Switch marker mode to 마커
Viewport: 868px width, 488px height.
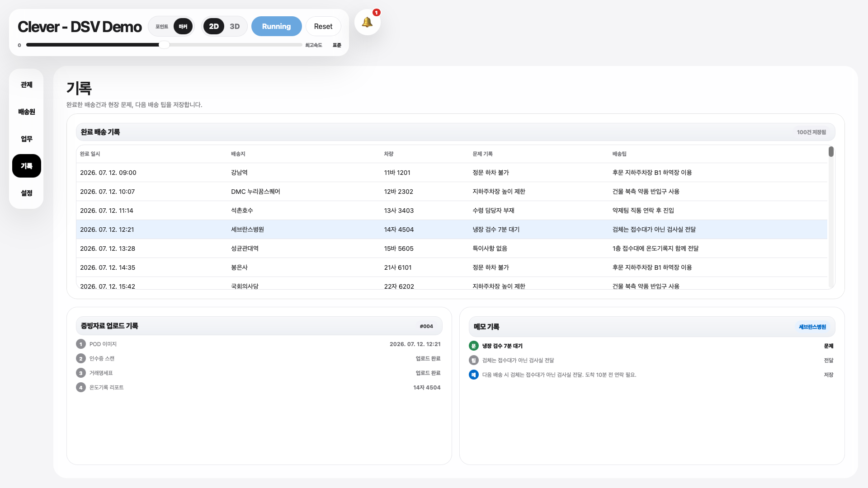[183, 27]
